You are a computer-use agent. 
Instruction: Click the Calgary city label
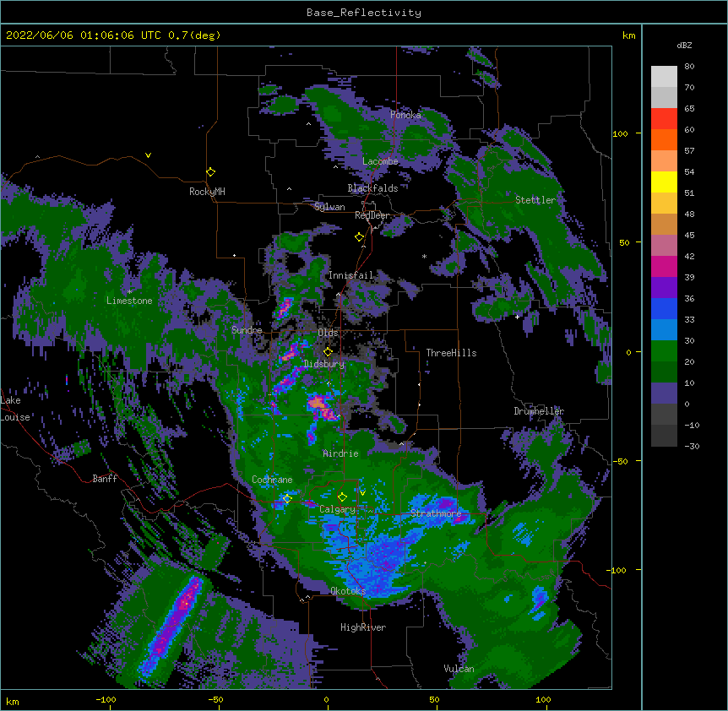337,509
